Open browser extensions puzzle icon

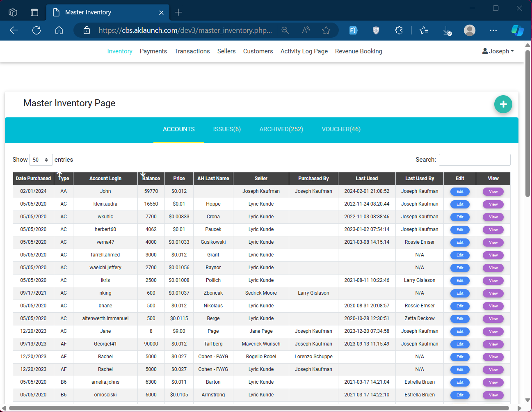[399, 30]
